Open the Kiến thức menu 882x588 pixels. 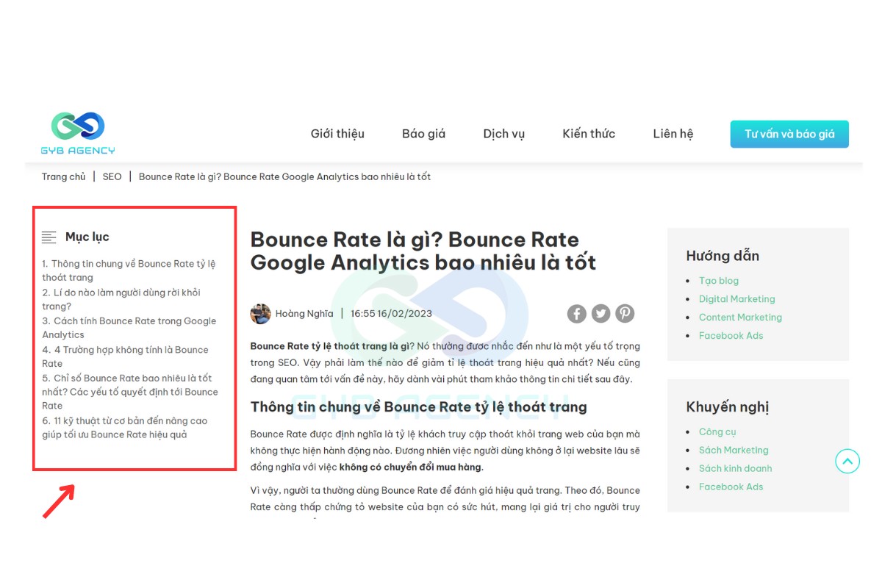pyautogui.click(x=589, y=134)
